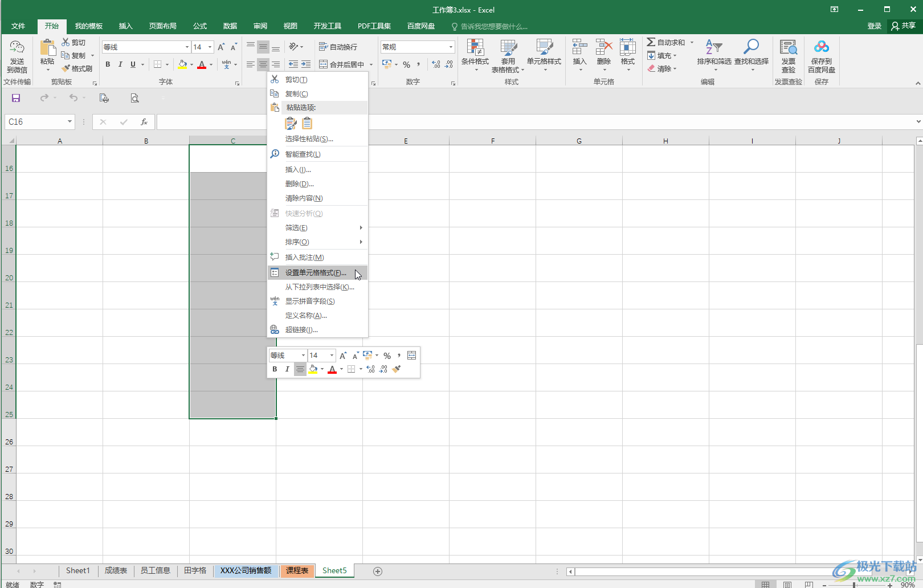923x588 pixels.
Task: Click the ribbon red font color swatch
Action: pos(202,64)
